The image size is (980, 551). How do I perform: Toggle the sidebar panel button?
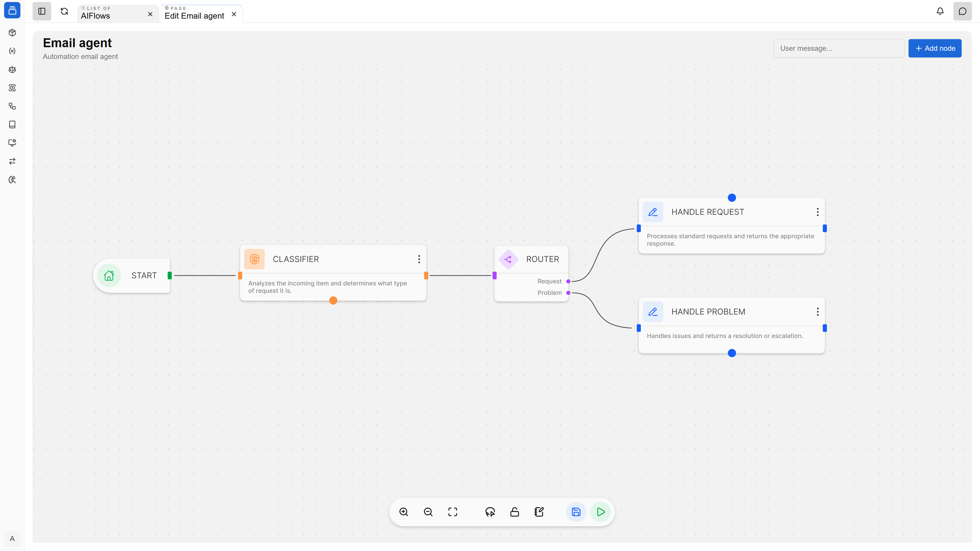[42, 11]
